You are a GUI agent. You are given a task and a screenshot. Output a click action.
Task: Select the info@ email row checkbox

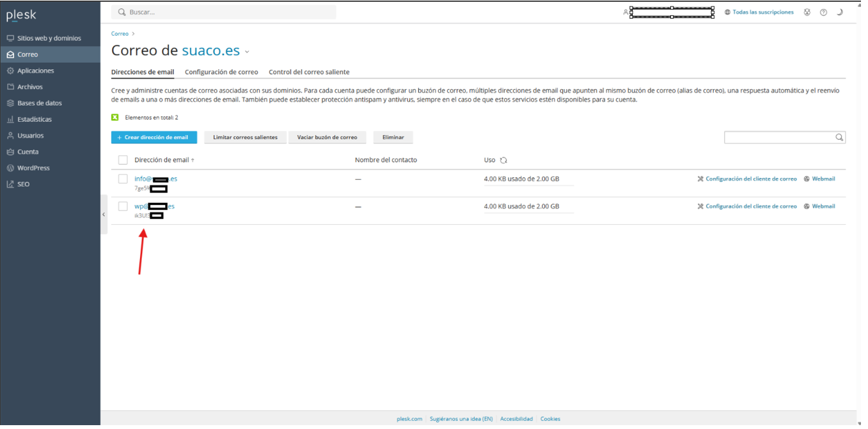pos(123,179)
